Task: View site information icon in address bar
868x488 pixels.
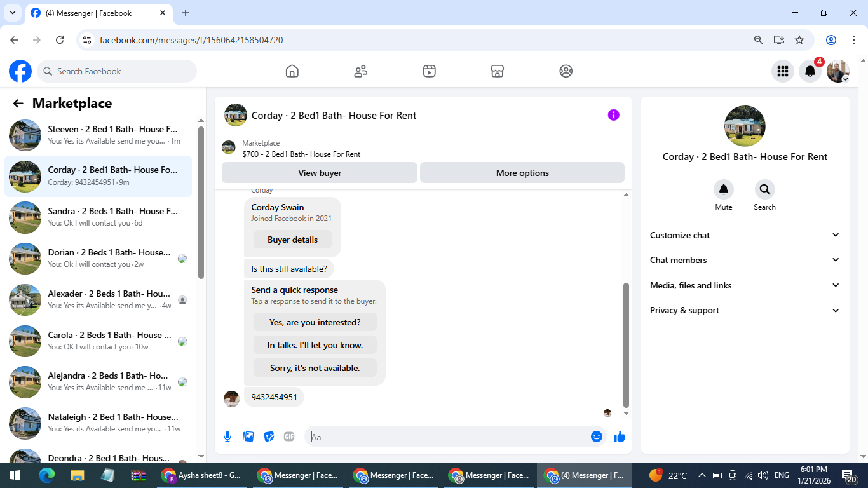Action: tap(88, 40)
